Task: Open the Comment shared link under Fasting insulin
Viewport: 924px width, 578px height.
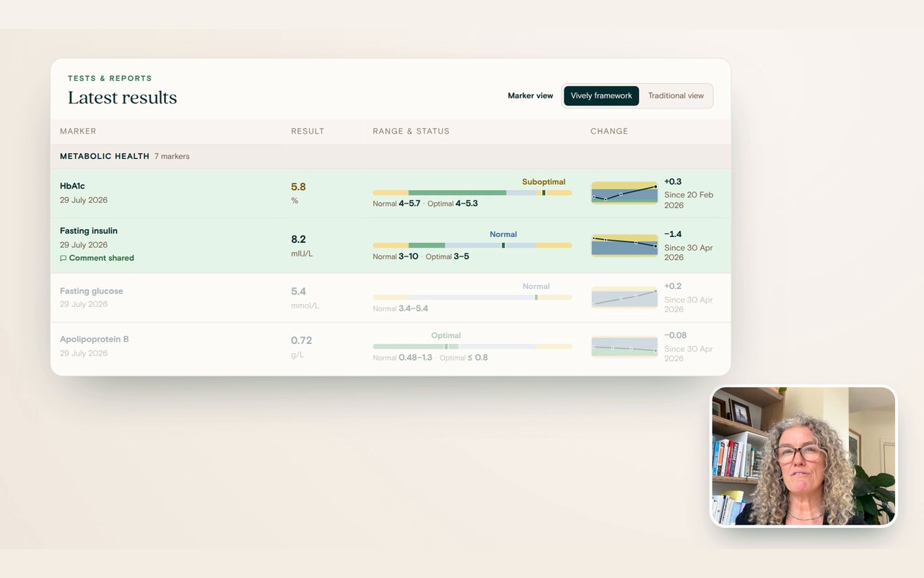Action: pyautogui.click(x=97, y=258)
